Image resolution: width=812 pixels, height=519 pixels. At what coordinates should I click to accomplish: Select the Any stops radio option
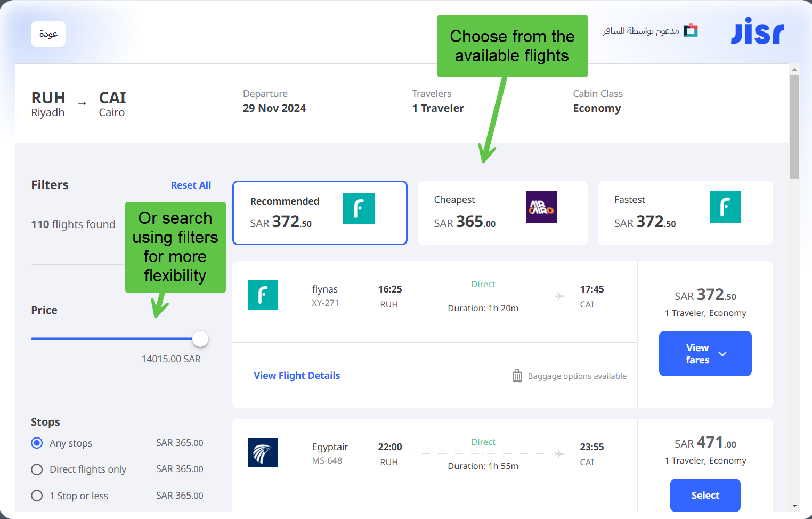click(37, 443)
